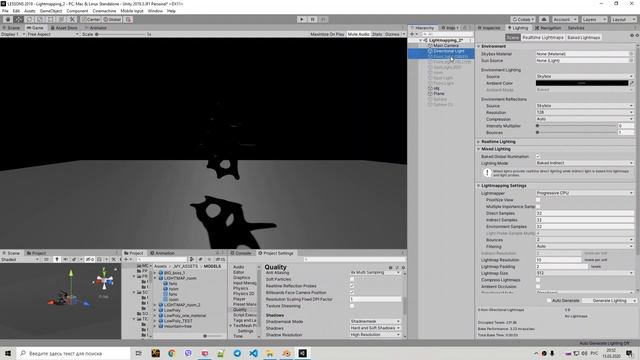Toggle Baked Global Illumination checkbox

(x=538, y=156)
